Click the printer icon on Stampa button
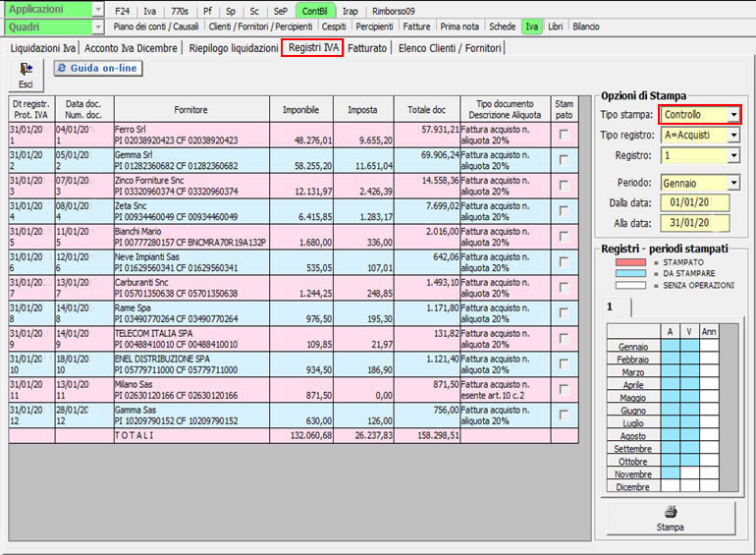Image resolution: width=756 pixels, height=555 pixels. [671, 512]
